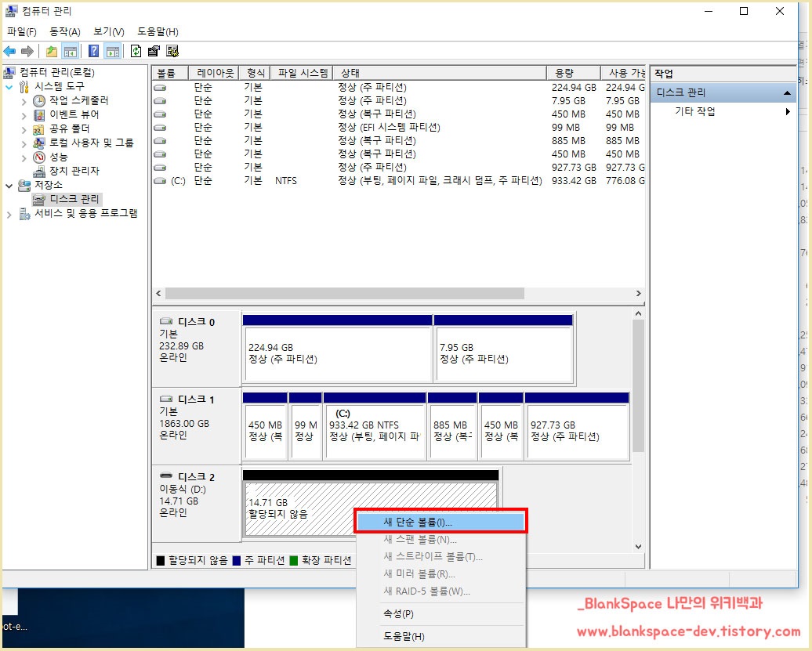Sort by the 용량 column header
812x651 pixels.
click(574, 73)
